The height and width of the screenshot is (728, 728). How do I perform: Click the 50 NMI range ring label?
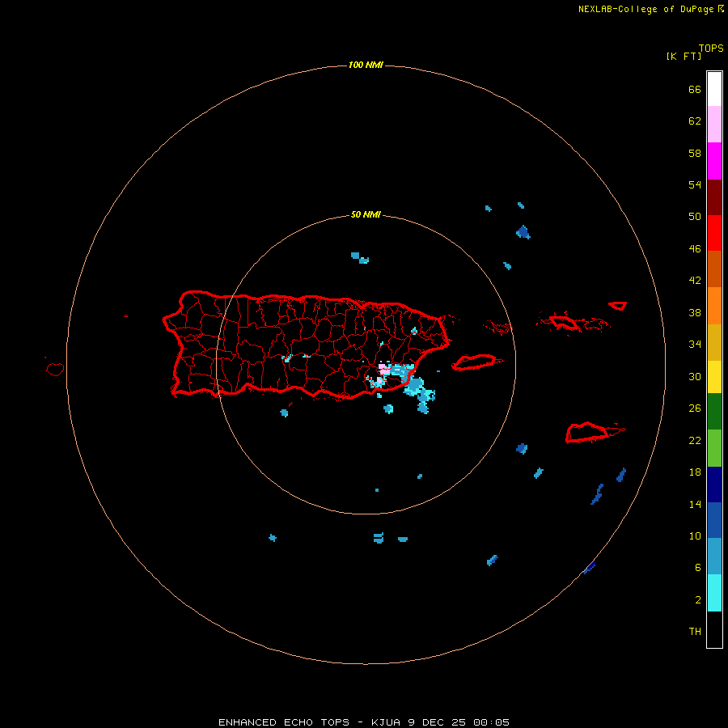tap(366, 214)
